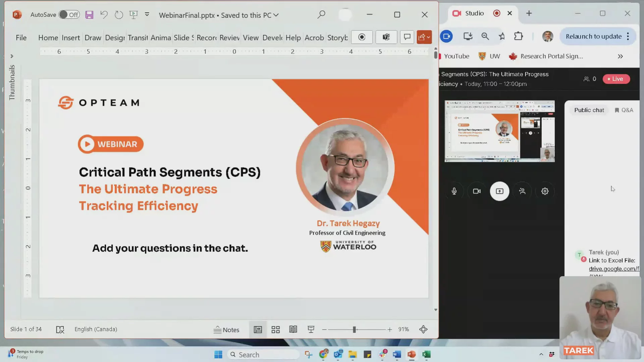Open the UW bookmark
Screen dimensions: 644x362
pyautogui.click(x=489, y=56)
